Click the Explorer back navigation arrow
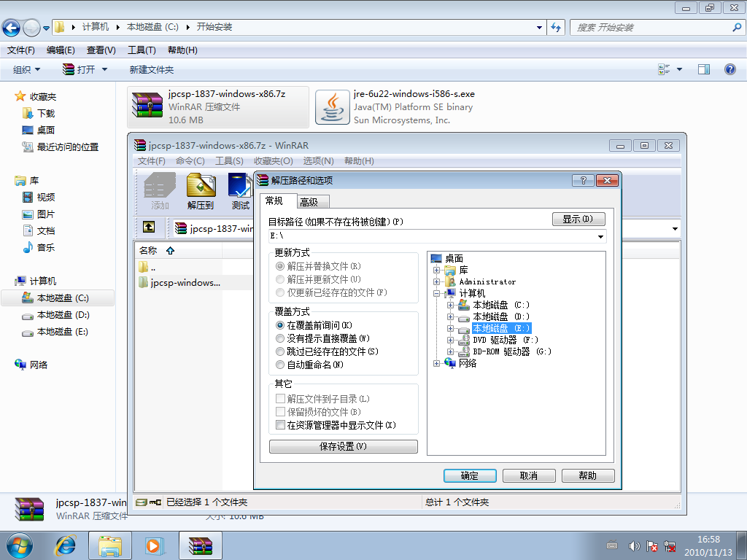The width and height of the screenshot is (747, 560). (12, 28)
